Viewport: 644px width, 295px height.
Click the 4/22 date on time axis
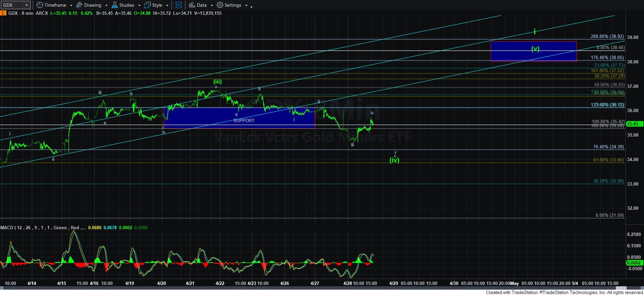(220, 283)
